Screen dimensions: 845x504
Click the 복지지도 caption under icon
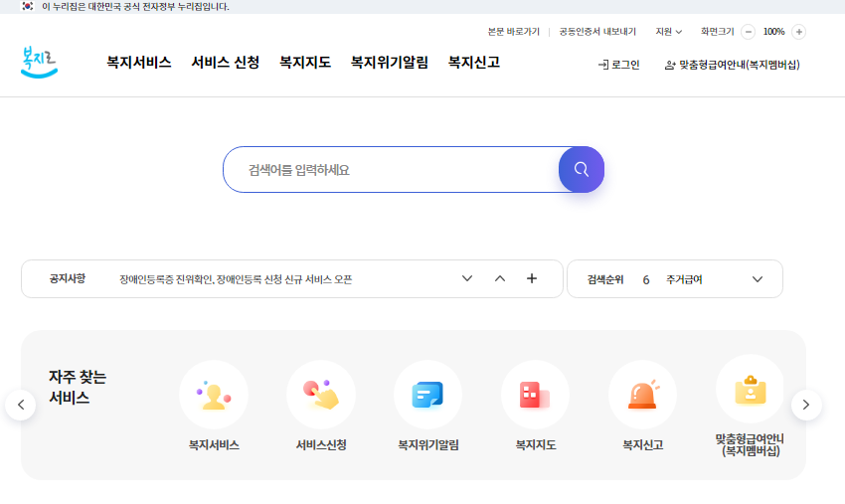[x=535, y=445]
